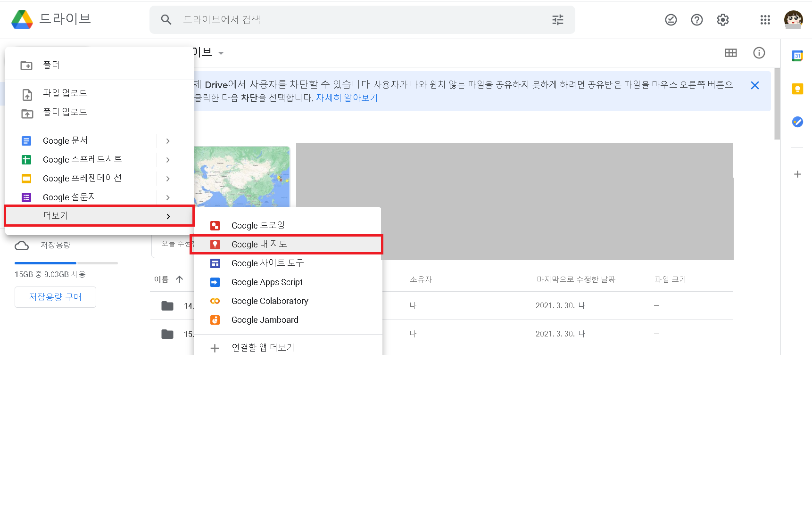Click the Google Sites icon
The width and height of the screenshot is (812, 508).
click(x=215, y=263)
